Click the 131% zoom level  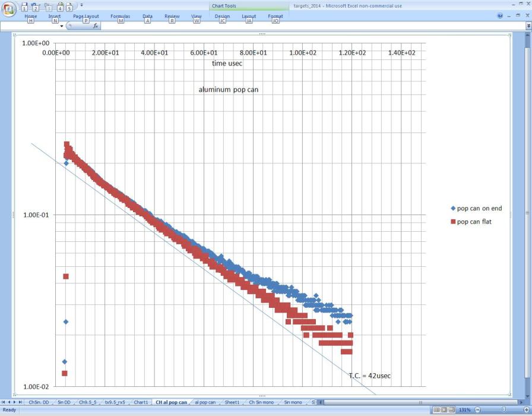(x=464, y=410)
